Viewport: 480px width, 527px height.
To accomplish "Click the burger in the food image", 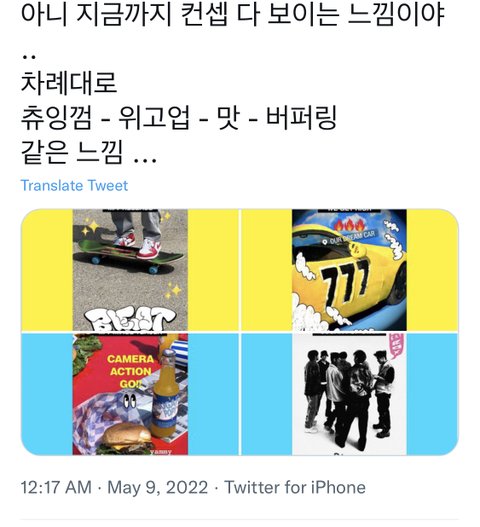I will pyautogui.click(x=127, y=439).
